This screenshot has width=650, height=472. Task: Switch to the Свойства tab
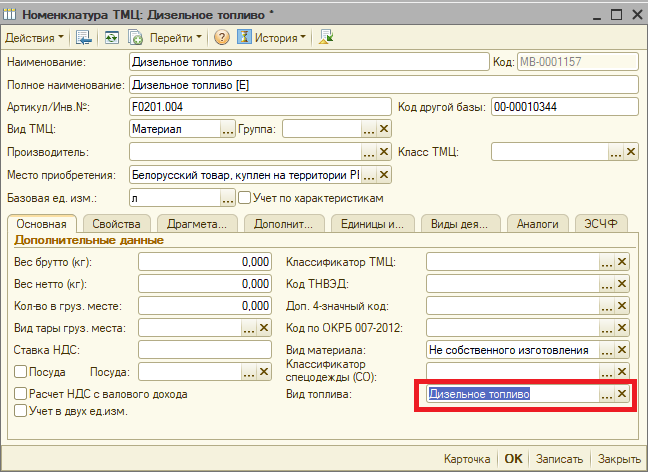(x=114, y=223)
